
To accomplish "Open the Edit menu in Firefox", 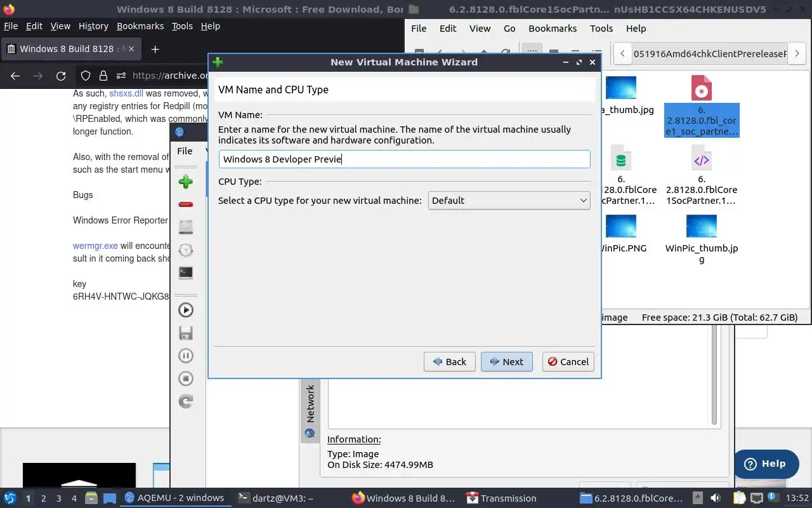I will (x=34, y=26).
